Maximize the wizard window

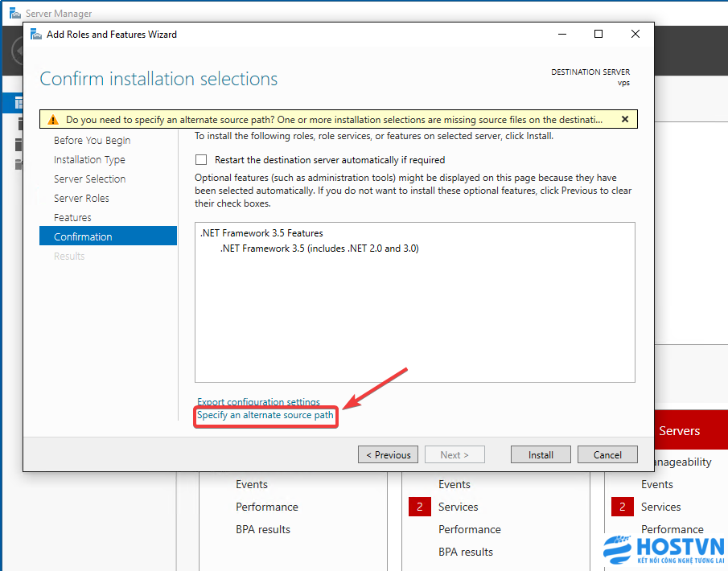point(598,34)
